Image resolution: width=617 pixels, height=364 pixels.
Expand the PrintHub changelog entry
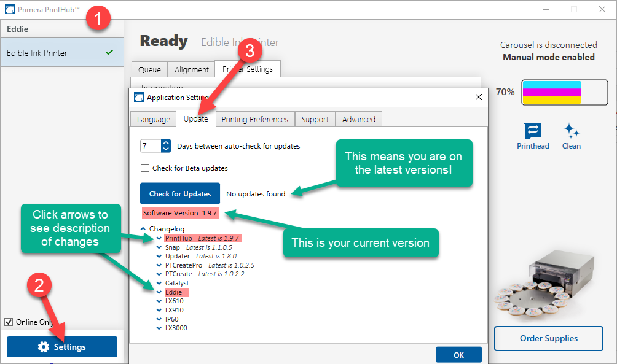coord(159,238)
